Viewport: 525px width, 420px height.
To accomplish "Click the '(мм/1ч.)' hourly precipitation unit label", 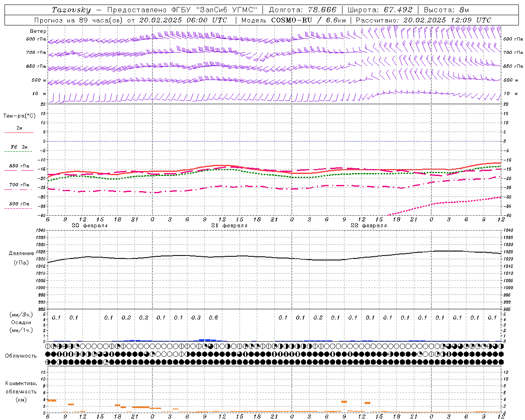I will coord(21,330).
